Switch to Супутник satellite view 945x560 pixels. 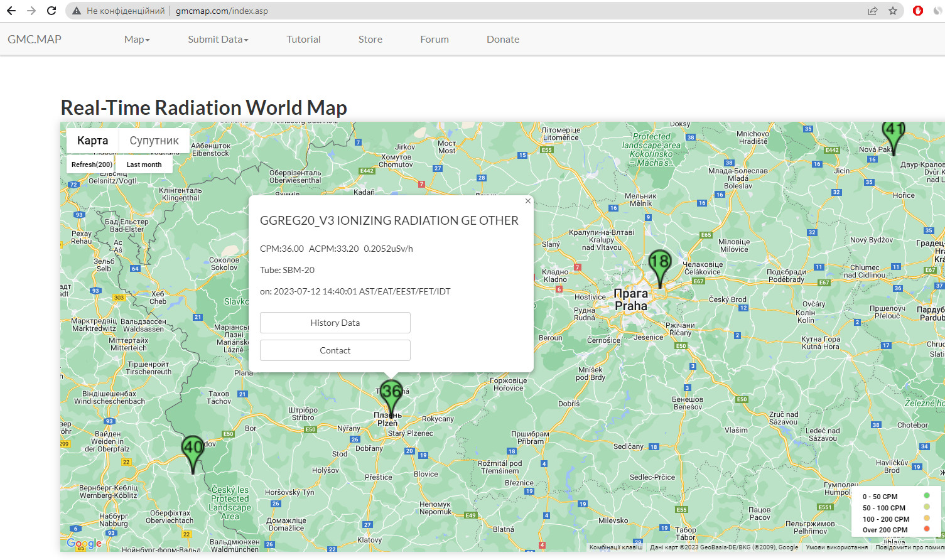[x=154, y=140]
